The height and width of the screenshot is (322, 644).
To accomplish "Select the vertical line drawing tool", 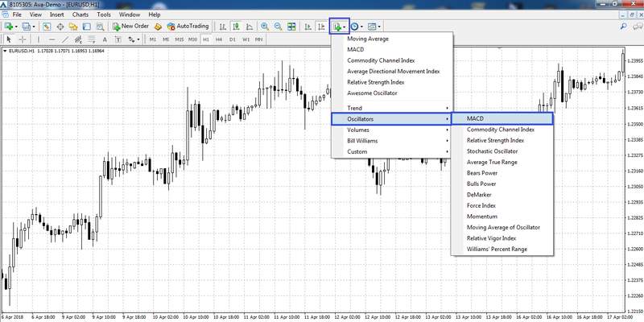I will (37, 39).
